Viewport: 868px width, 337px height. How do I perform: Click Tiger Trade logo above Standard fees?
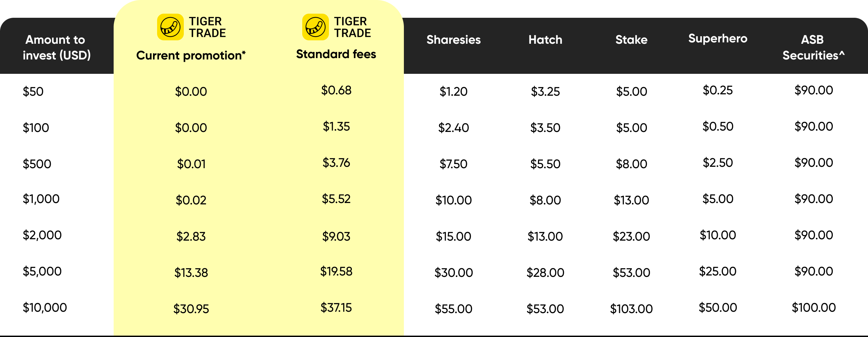coord(336,27)
